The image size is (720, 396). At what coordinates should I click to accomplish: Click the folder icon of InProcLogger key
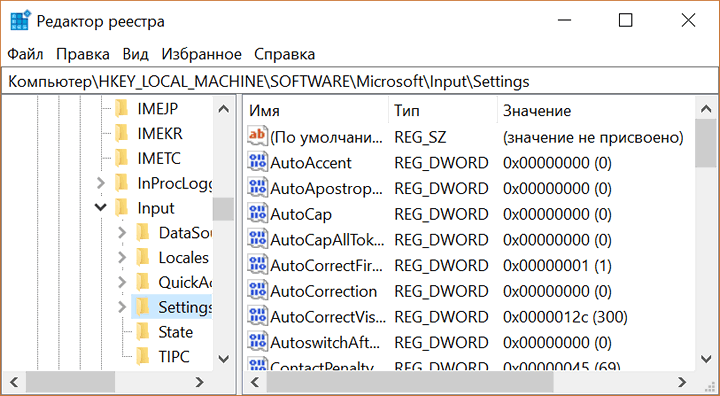tap(122, 183)
